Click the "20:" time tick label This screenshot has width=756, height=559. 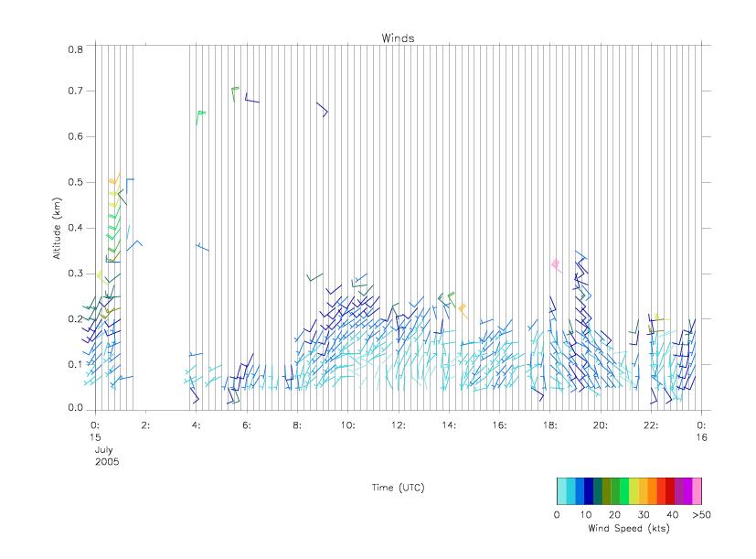point(601,425)
